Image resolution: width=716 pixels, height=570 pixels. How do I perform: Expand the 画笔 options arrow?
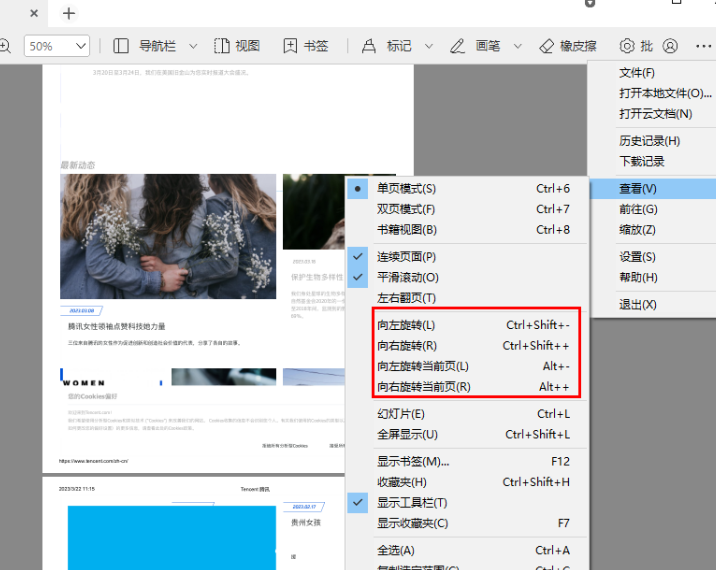coord(517,46)
